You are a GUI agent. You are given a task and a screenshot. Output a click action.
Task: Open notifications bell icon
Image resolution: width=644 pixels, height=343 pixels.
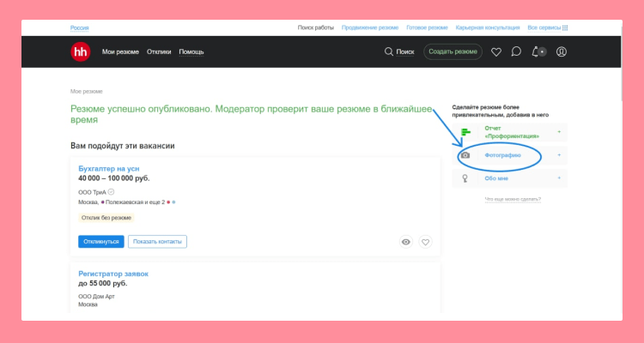(x=535, y=51)
